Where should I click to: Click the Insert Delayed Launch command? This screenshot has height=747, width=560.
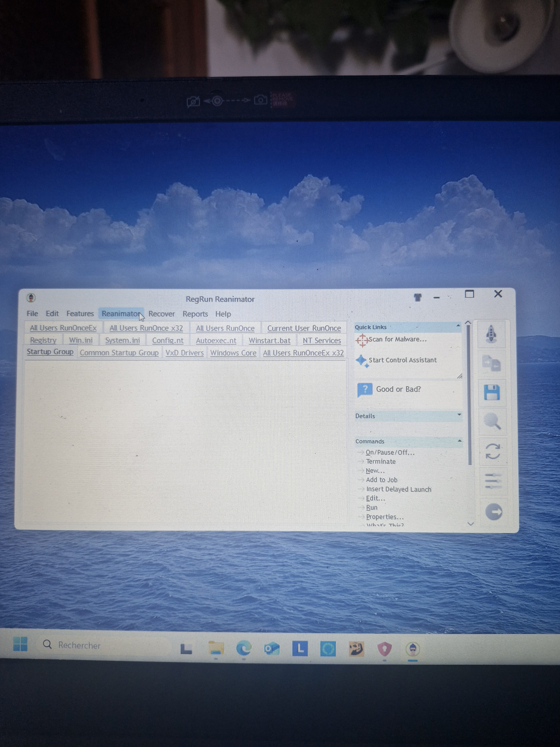click(x=399, y=489)
